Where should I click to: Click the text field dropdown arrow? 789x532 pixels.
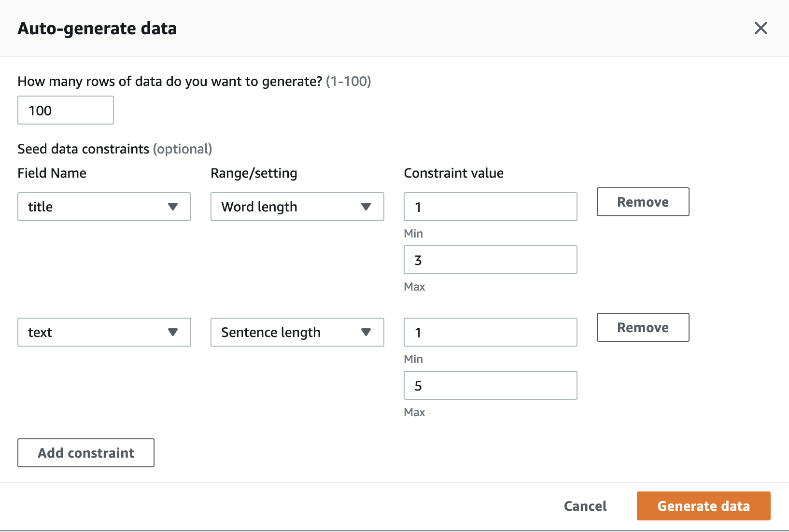173,332
